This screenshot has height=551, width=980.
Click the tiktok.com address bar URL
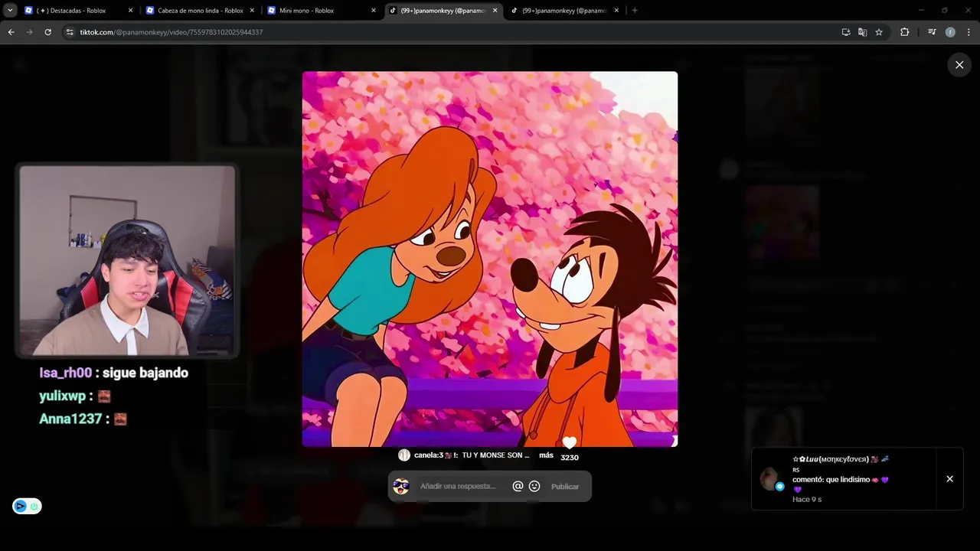pyautogui.click(x=171, y=32)
